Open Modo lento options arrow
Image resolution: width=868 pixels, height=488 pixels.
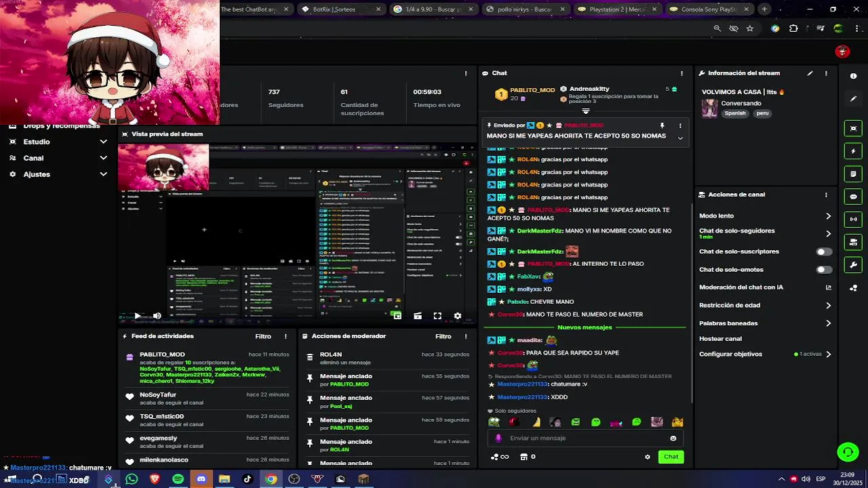[x=828, y=216]
